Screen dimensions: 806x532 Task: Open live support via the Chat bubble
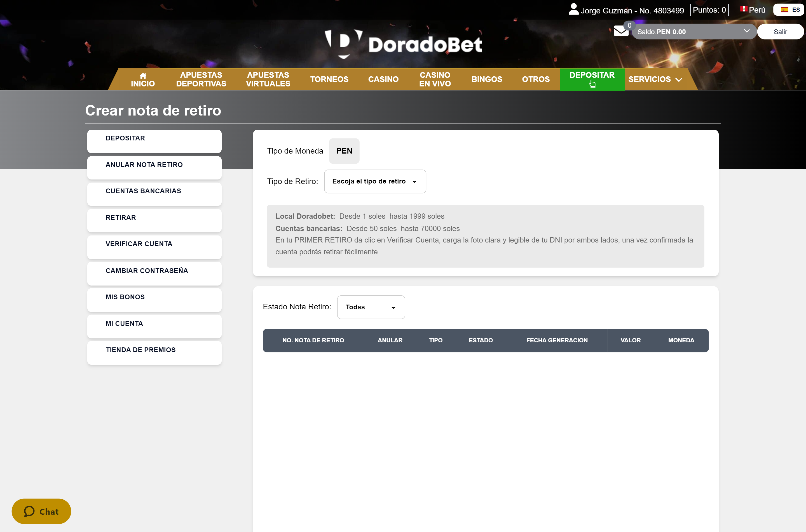pos(41,511)
